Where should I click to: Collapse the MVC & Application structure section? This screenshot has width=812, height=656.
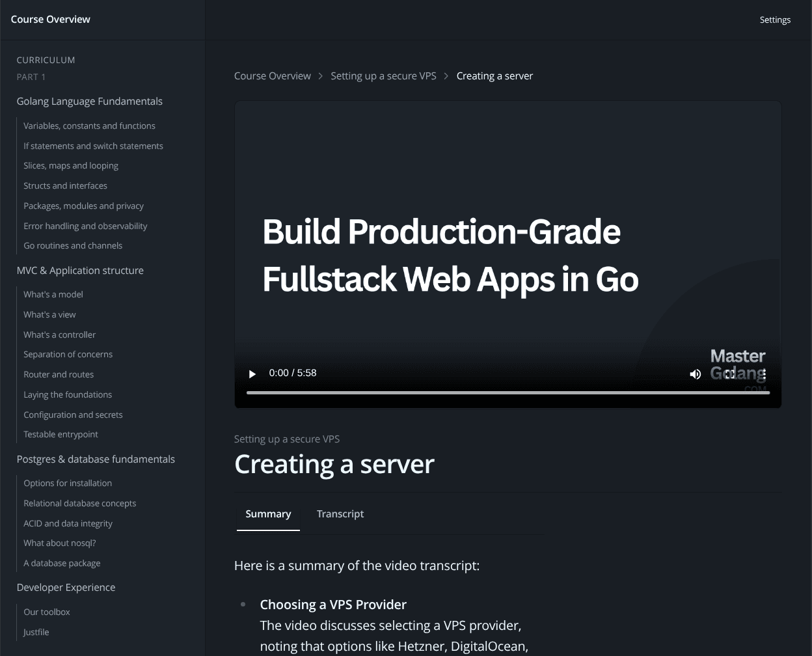point(80,271)
